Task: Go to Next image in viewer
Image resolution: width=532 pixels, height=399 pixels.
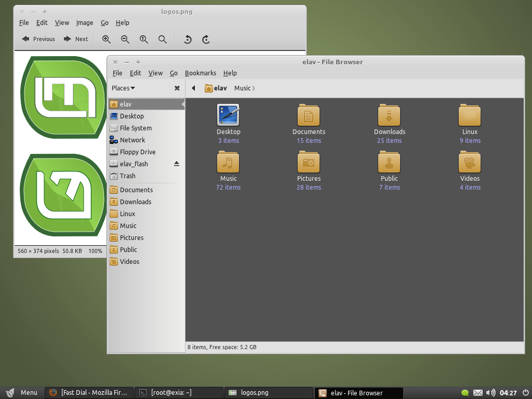Action: tap(76, 39)
